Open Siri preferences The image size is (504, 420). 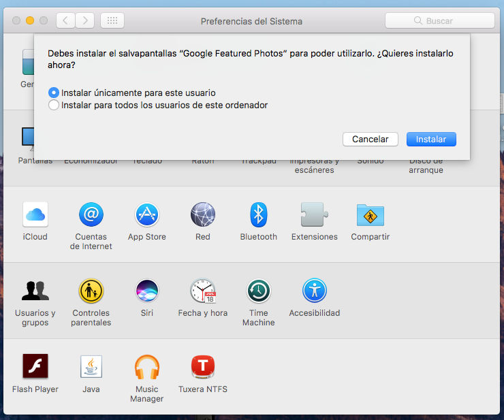coord(147,291)
